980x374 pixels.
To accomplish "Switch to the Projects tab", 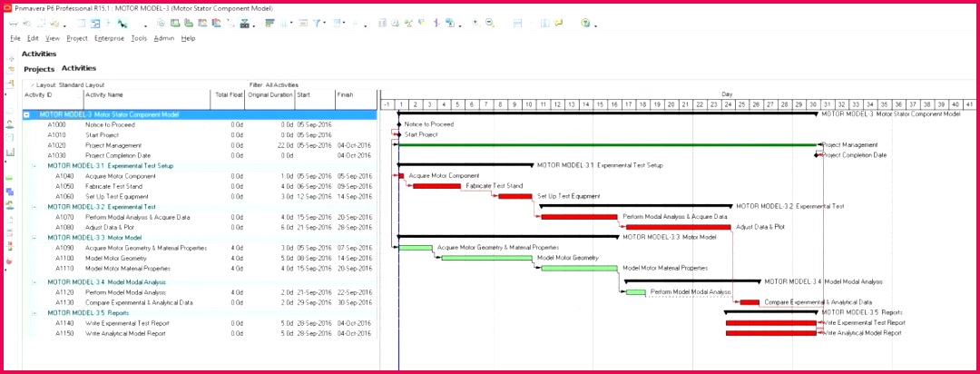I will (39, 69).
